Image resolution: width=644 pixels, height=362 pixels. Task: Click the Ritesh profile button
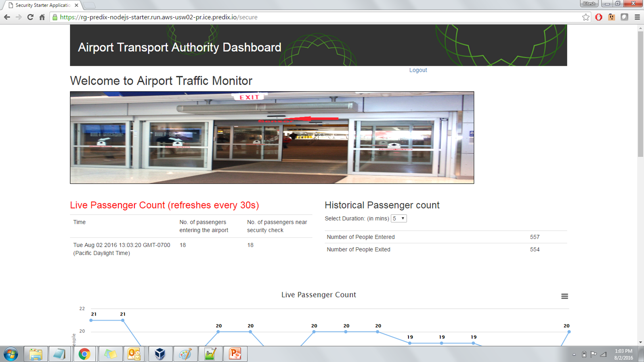589,4
